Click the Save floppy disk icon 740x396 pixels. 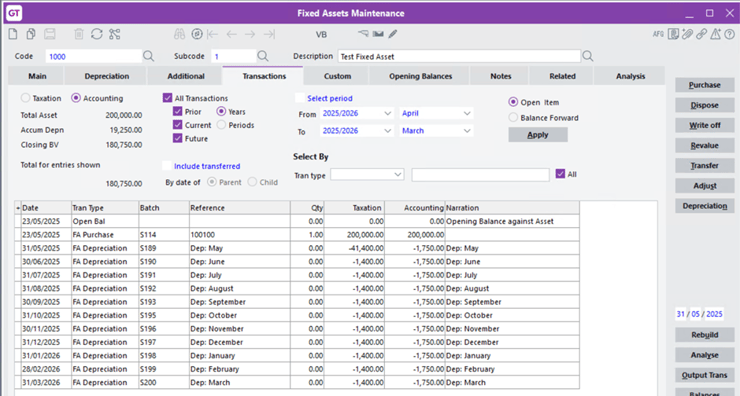(x=50, y=34)
